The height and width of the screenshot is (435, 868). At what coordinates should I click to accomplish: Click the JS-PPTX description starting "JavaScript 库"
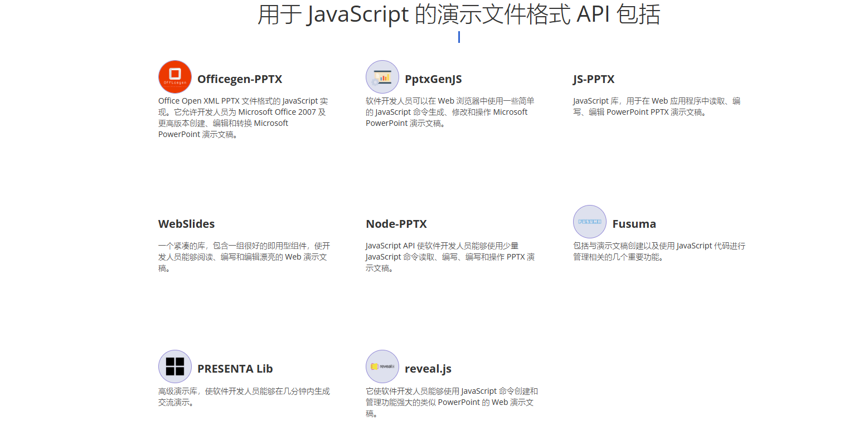click(657, 106)
